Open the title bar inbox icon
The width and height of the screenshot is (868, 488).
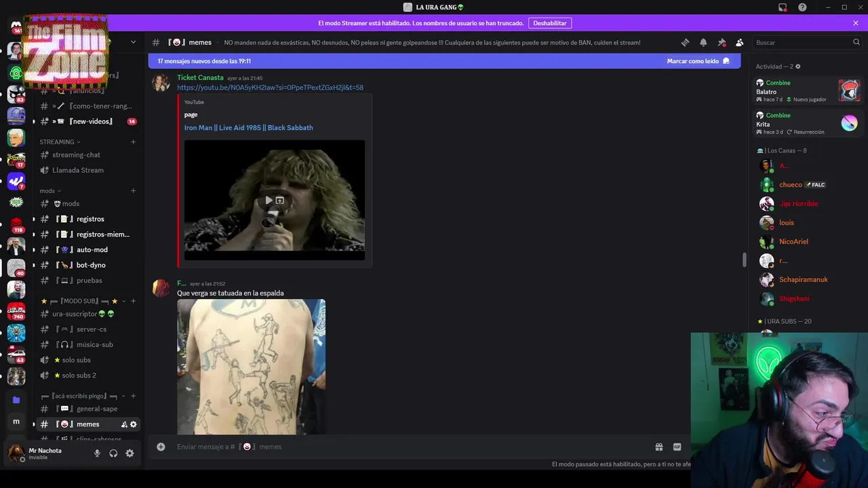(783, 7)
